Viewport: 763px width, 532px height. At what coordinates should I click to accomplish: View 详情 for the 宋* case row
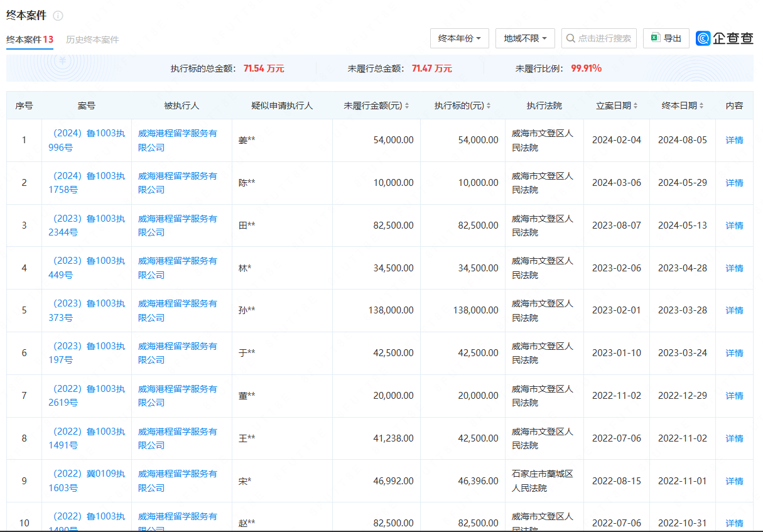coord(734,481)
